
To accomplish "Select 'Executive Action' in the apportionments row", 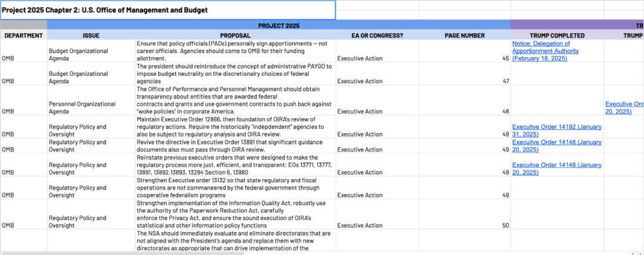I will [377, 51].
